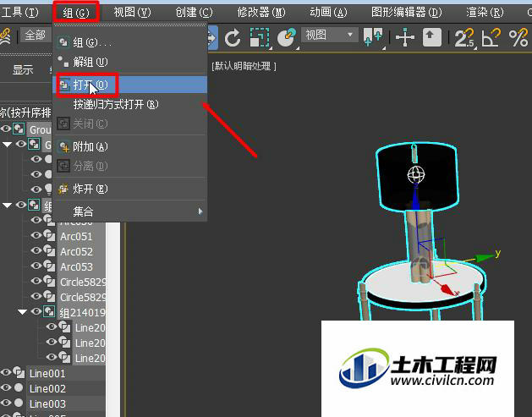This screenshot has height=417, width=532.
Task: Toggle the 2.5 snaps icon
Action: 464,38
